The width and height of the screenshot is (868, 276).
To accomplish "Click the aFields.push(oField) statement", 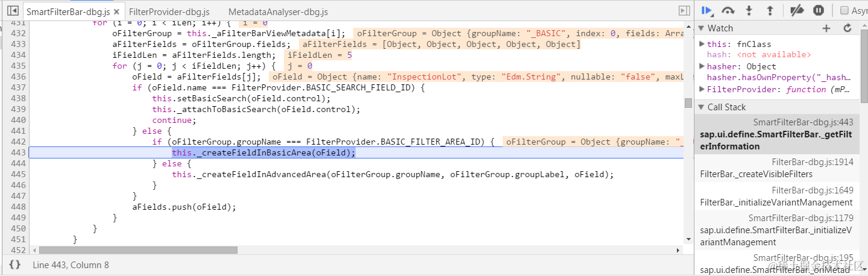I will [184, 207].
